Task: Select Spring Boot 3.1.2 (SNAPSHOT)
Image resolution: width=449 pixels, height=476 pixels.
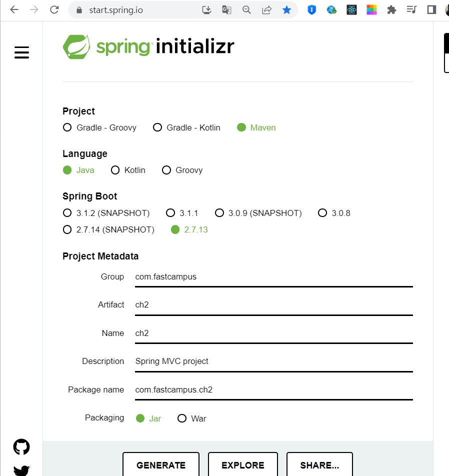Action: (106, 213)
